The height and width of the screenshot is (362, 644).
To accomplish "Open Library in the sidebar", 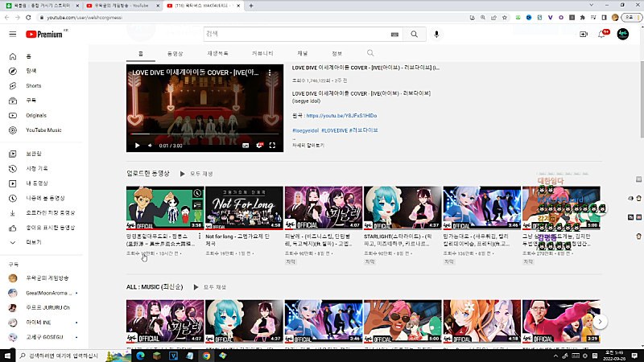I will pos(41,154).
